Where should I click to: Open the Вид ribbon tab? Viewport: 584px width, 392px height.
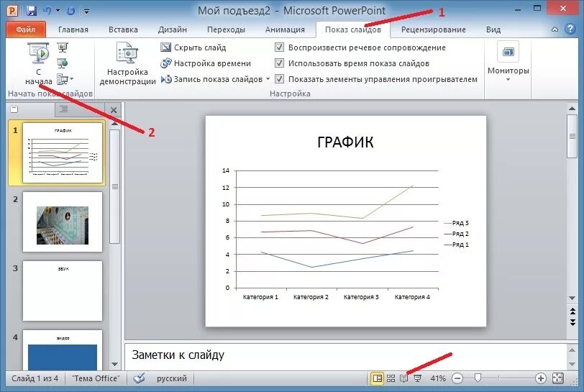pos(493,29)
